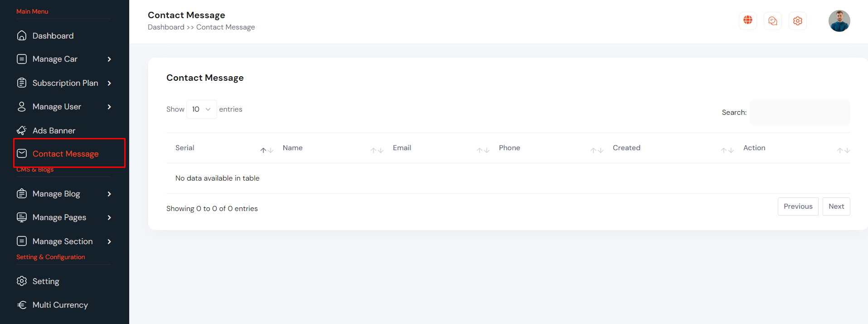The height and width of the screenshot is (324, 868).
Task: Click the Multi Currency euro icon
Action: click(x=22, y=305)
